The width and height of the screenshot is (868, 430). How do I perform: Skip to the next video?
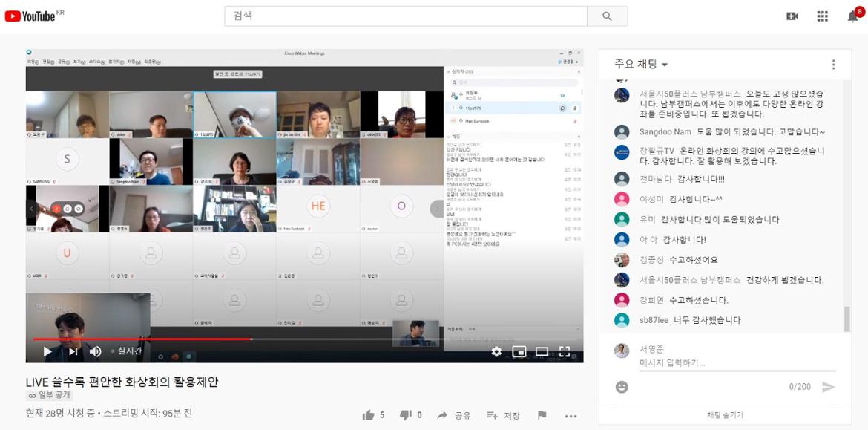pos(73,351)
